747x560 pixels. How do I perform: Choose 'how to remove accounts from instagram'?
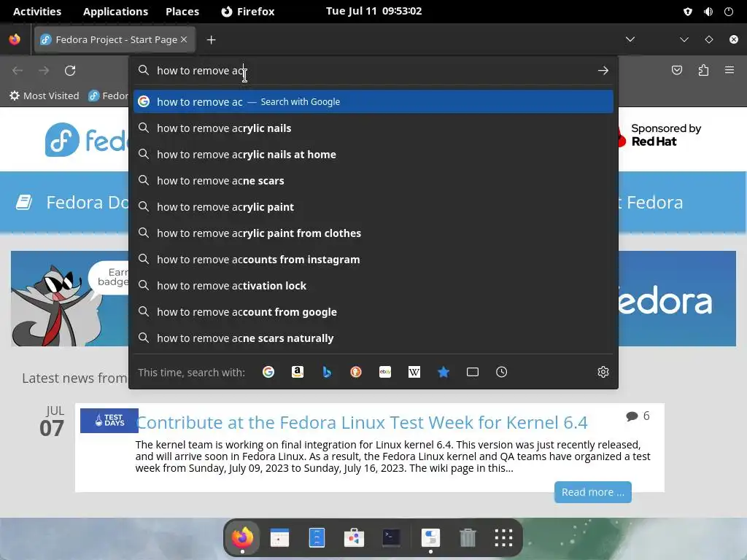click(x=373, y=259)
